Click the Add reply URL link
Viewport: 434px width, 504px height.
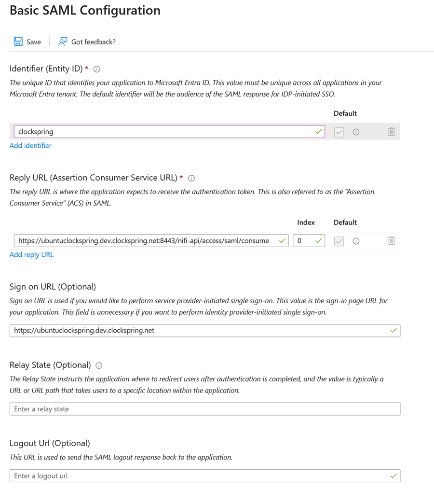pos(31,254)
